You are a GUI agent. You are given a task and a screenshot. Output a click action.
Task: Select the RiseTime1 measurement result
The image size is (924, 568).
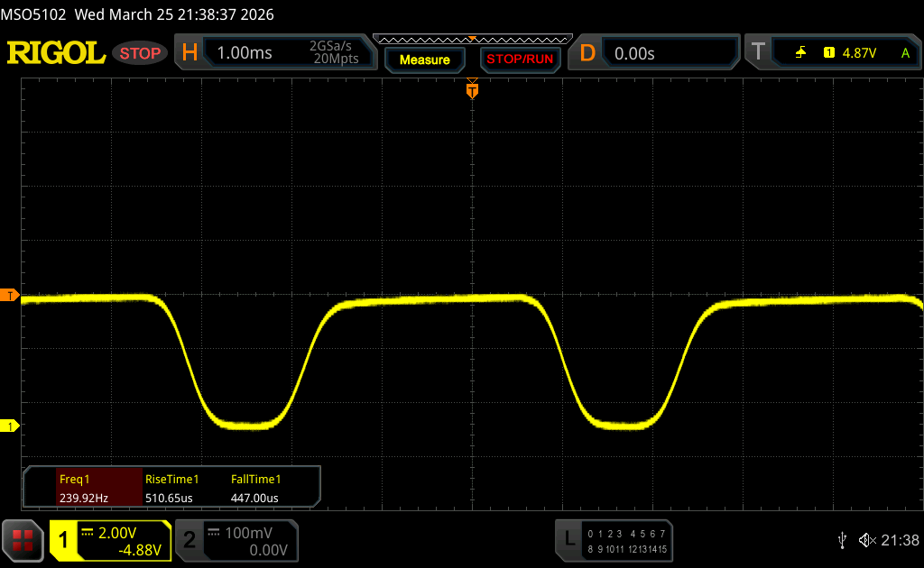[171, 488]
